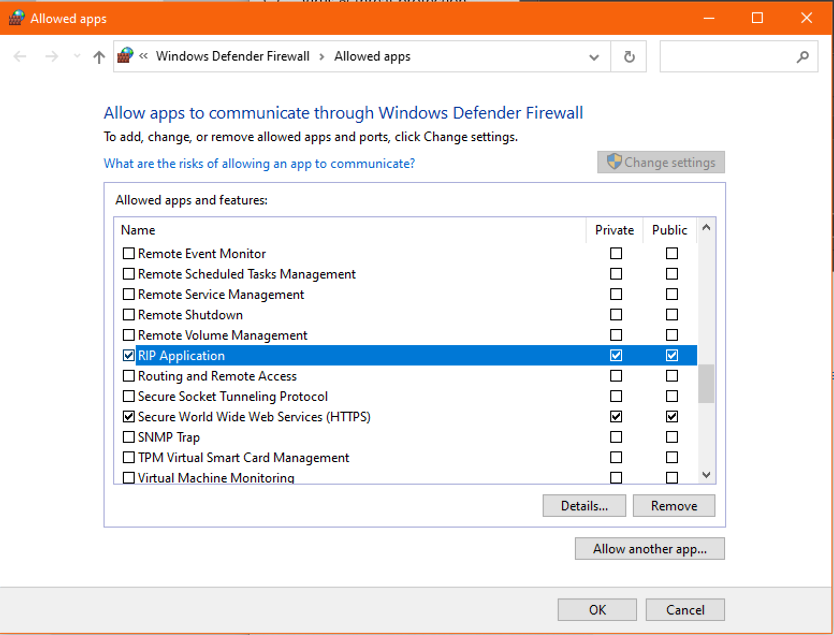Viewport: 834px width, 635px height.
Task: Close the Allowed apps window
Action: pos(806,18)
